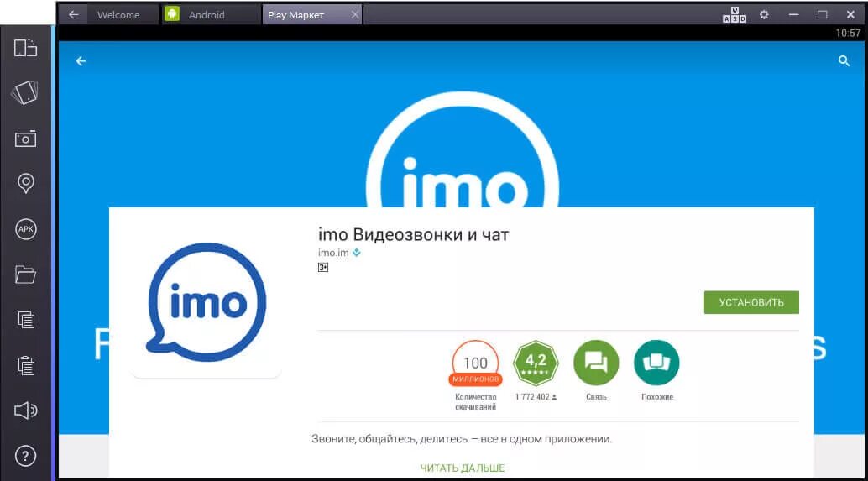Open the multi-window layout sidebar icon
The width and height of the screenshot is (868, 481).
[25, 48]
